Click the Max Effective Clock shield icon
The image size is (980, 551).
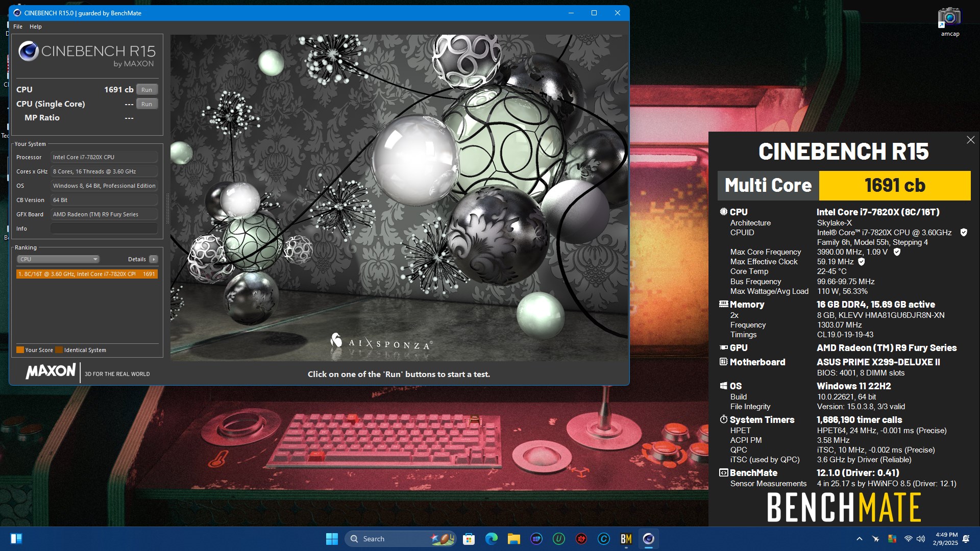pyautogui.click(x=862, y=262)
